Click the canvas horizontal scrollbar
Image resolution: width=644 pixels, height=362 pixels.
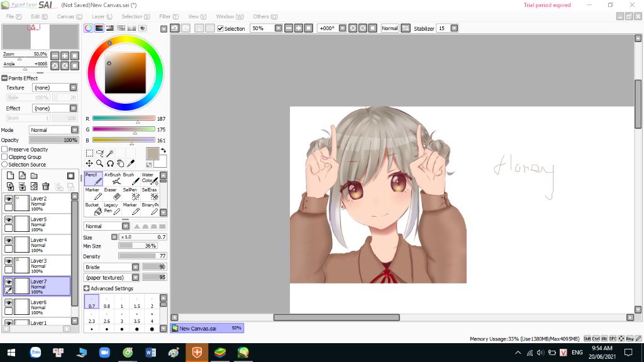click(x=336, y=317)
